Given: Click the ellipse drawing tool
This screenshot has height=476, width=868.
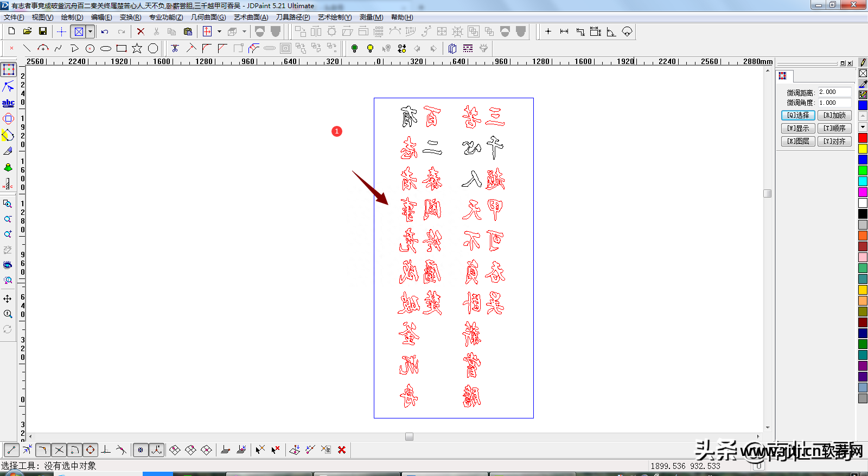Looking at the screenshot, I should [106, 48].
